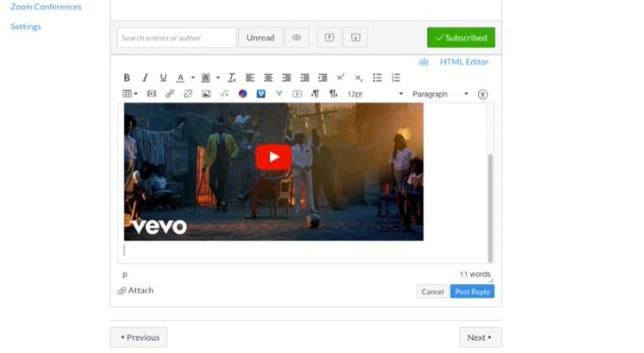Go to the Next item

[480, 337]
